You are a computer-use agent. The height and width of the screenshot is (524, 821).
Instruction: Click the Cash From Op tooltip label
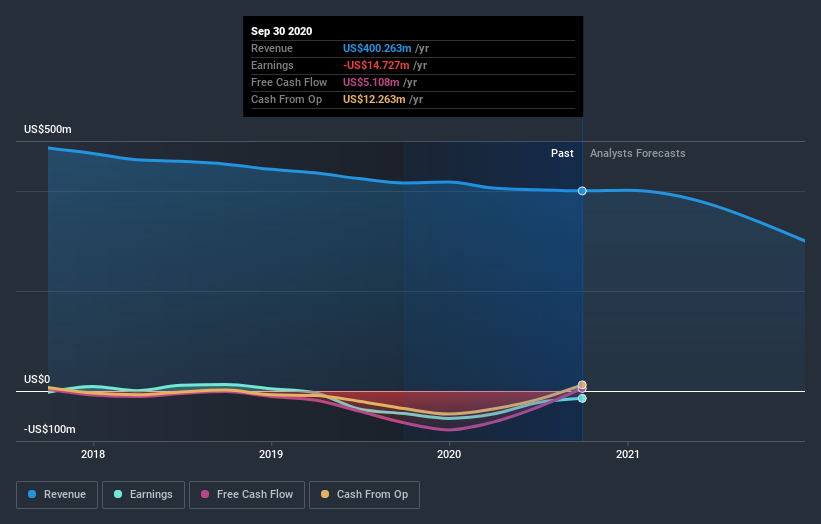pos(286,99)
